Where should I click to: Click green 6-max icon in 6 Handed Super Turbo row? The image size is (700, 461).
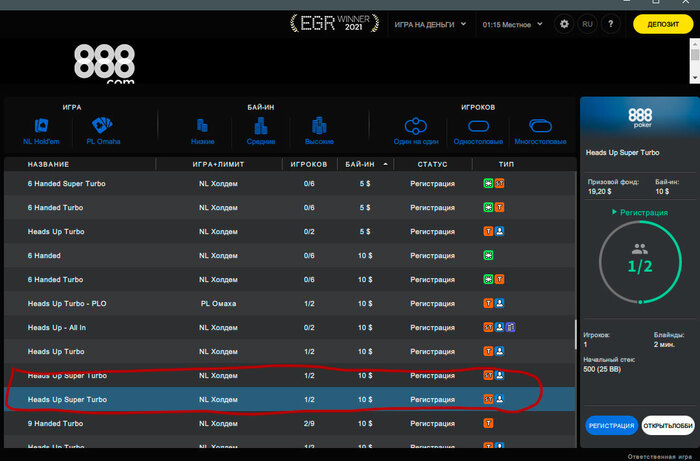click(x=488, y=183)
